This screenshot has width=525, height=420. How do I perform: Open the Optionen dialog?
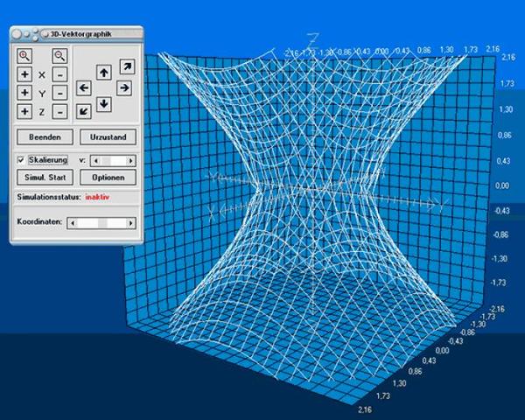pyautogui.click(x=108, y=178)
